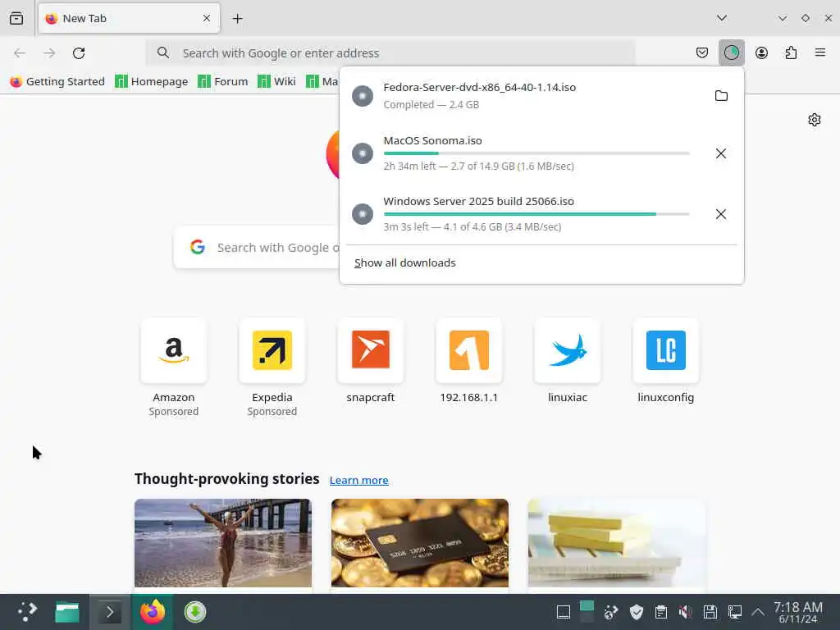Viewport: 840px width, 630px height.
Task: Click the Learn more link
Action: pos(359,480)
